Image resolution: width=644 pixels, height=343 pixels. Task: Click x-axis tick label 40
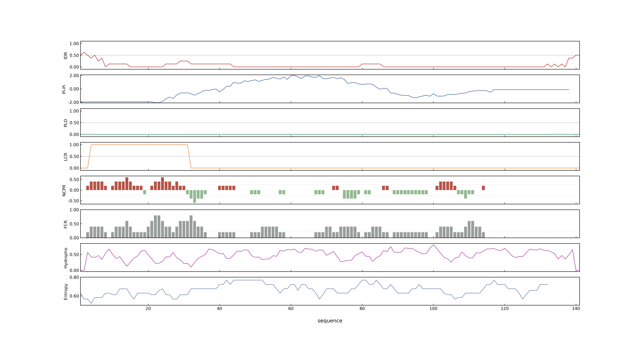click(219, 308)
